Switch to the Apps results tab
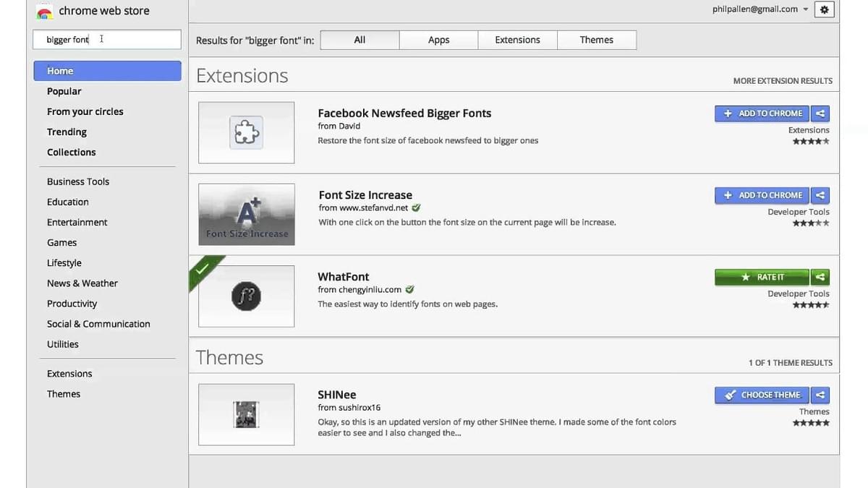This screenshot has height=488, width=868. pyautogui.click(x=438, y=40)
